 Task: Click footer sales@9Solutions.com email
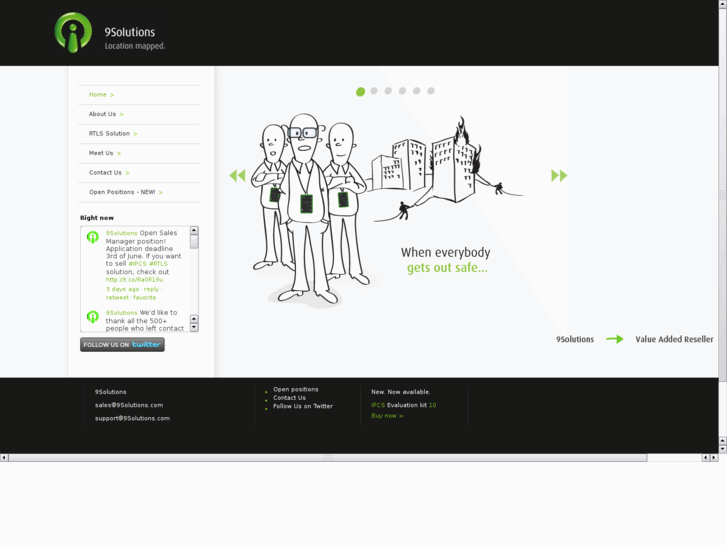point(129,405)
